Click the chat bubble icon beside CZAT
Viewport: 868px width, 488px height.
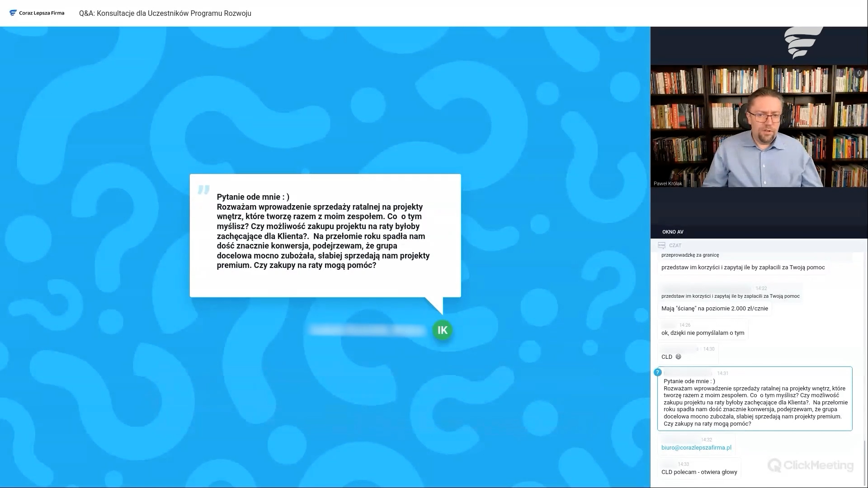(661, 245)
